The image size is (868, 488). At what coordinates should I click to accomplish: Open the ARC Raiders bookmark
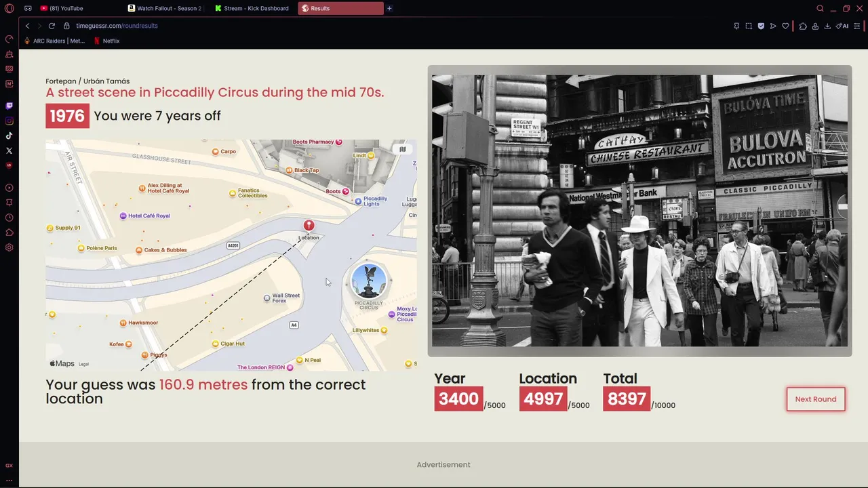(x=54, y=41)
